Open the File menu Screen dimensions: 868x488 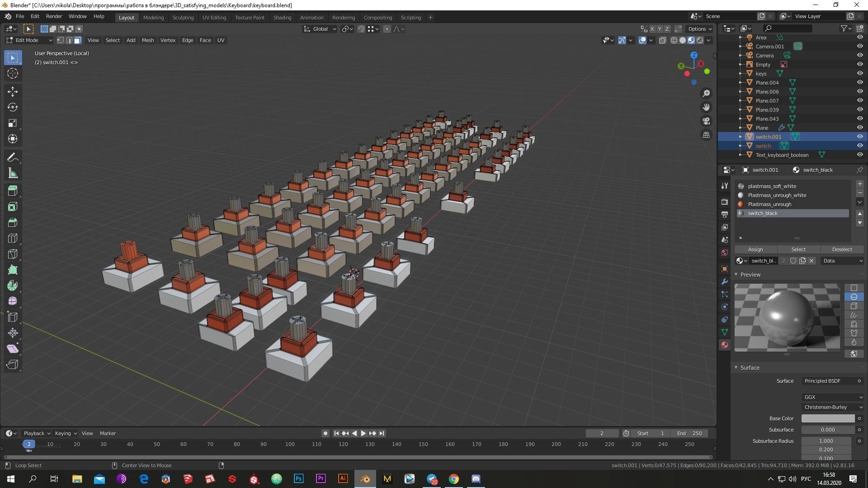[x=20, y=16]
